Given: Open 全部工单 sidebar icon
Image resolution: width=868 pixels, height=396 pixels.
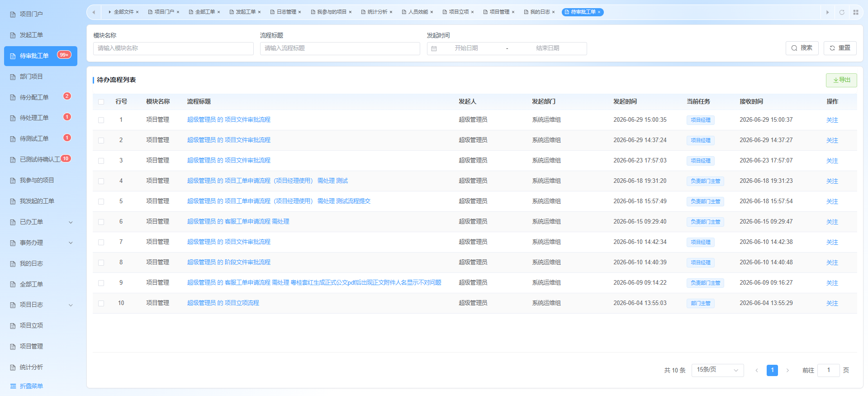Looking at the screenshot, I should (x=13, y=285).
